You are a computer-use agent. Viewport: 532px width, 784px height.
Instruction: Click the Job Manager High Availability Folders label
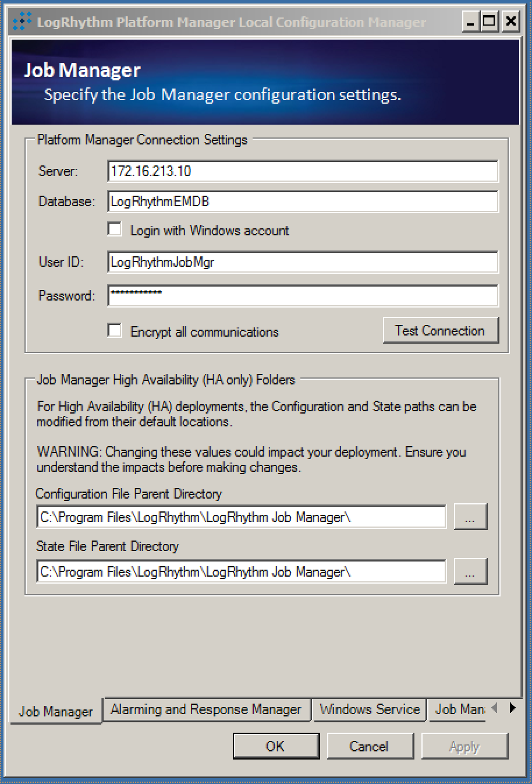pyautogui.click(x=166, y=380)
